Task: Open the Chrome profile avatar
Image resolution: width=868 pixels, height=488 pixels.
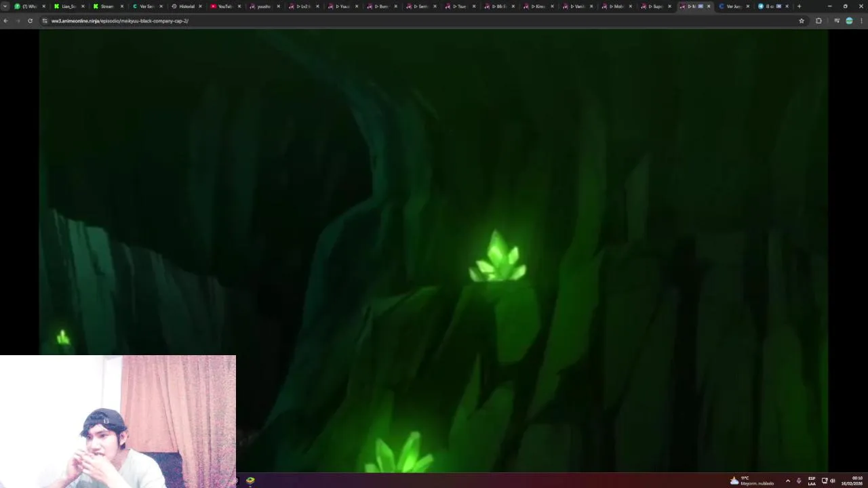Action: 849,21
